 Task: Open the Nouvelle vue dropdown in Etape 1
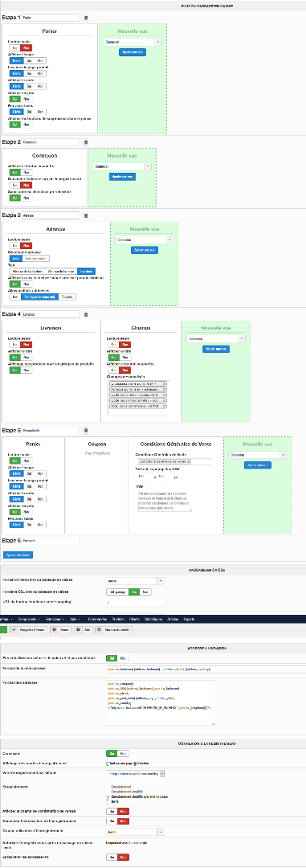[133, 42]
